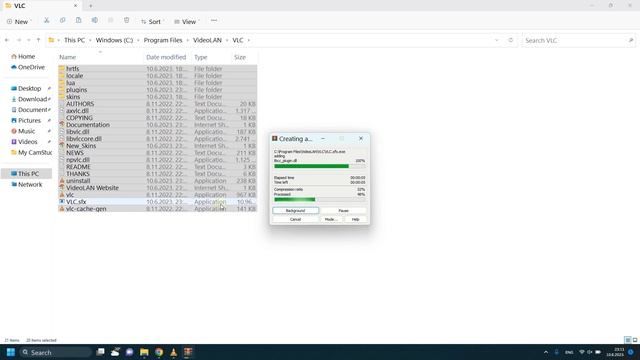Sort by the Type column header
The image size is (640, 360).
[200, 58]
